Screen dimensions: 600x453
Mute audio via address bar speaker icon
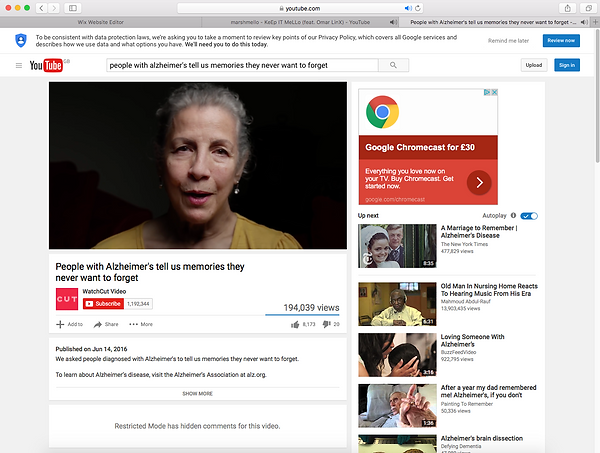pos(408,8)
